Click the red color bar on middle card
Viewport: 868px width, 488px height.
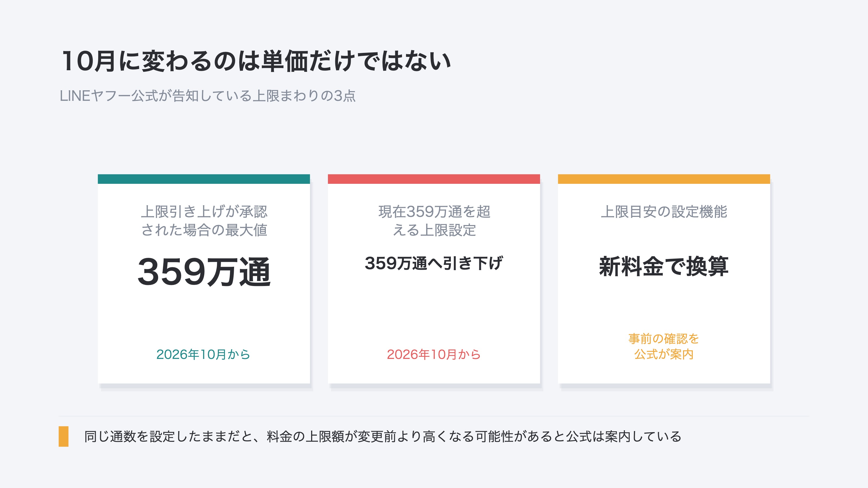(434, 179)
